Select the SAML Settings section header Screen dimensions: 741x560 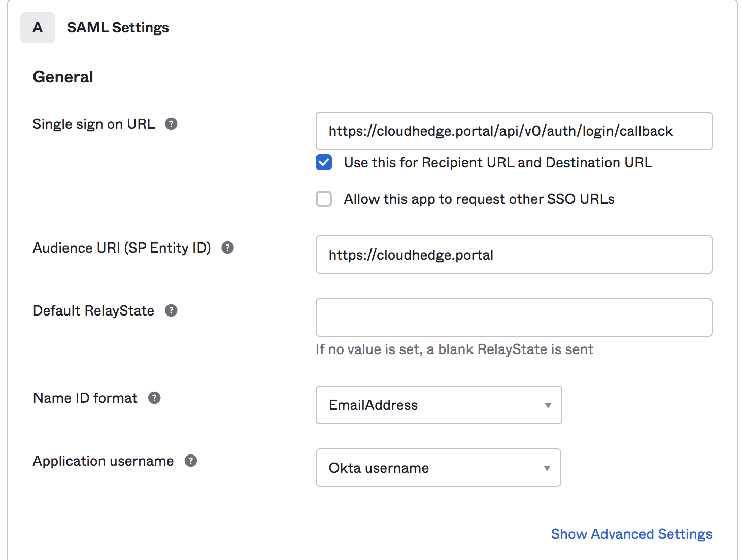click(117, 27)
